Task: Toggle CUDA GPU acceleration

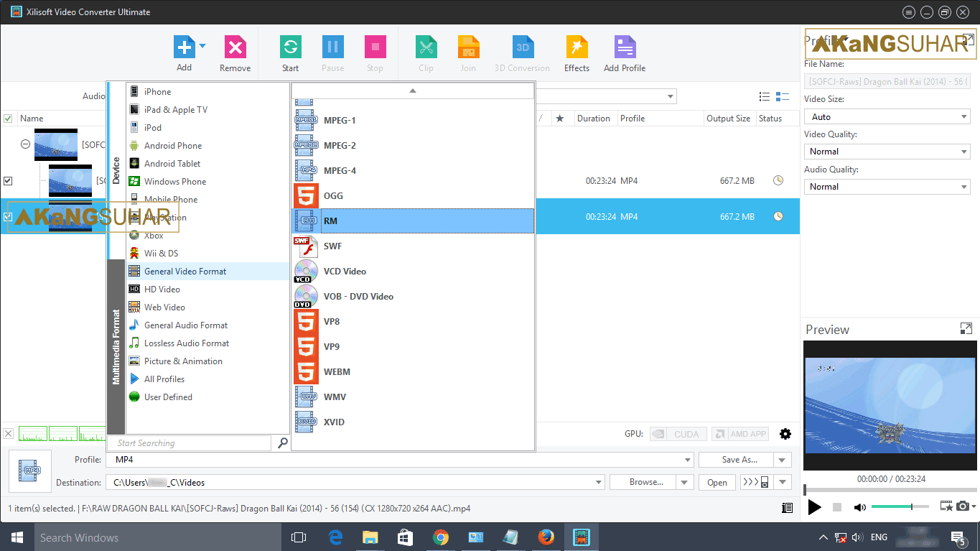Action: (678, 434)
